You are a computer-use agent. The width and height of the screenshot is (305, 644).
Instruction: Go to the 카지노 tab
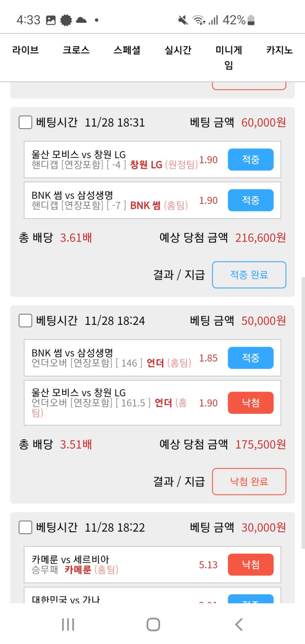(x=280, y=50)
